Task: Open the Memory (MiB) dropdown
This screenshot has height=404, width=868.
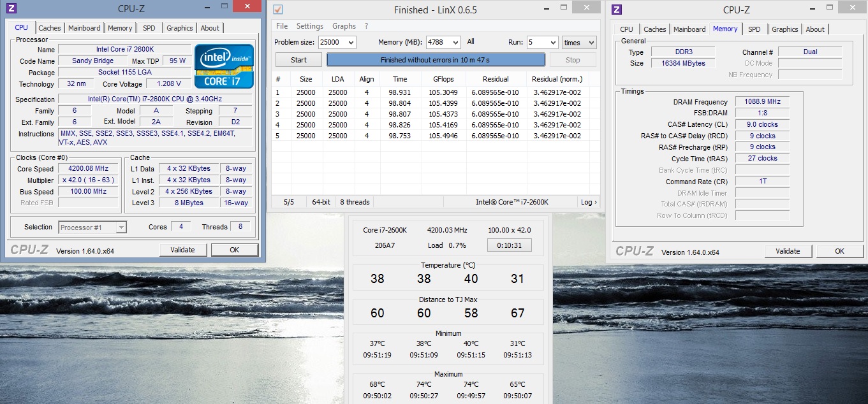Action: pyautogui.click(x=455, y=43)
